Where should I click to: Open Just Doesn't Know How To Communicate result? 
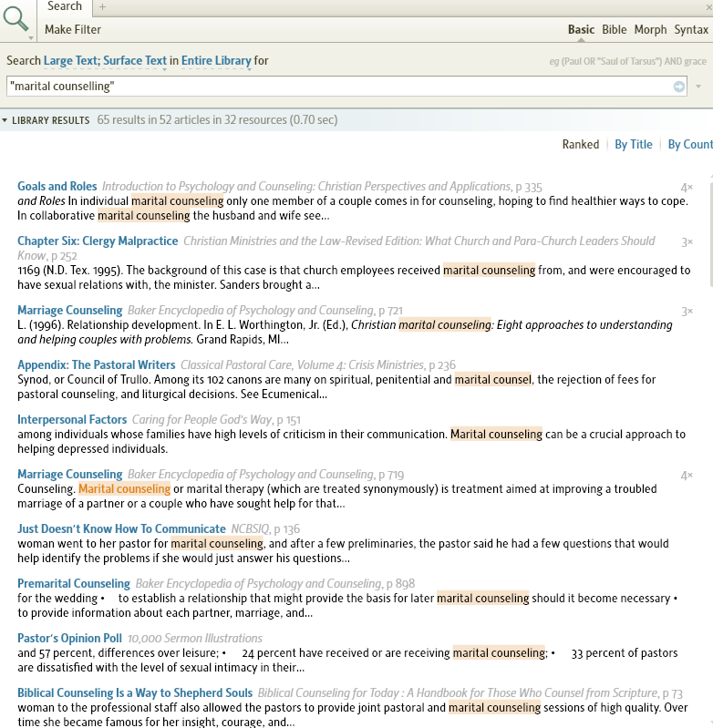pos(121,528)
